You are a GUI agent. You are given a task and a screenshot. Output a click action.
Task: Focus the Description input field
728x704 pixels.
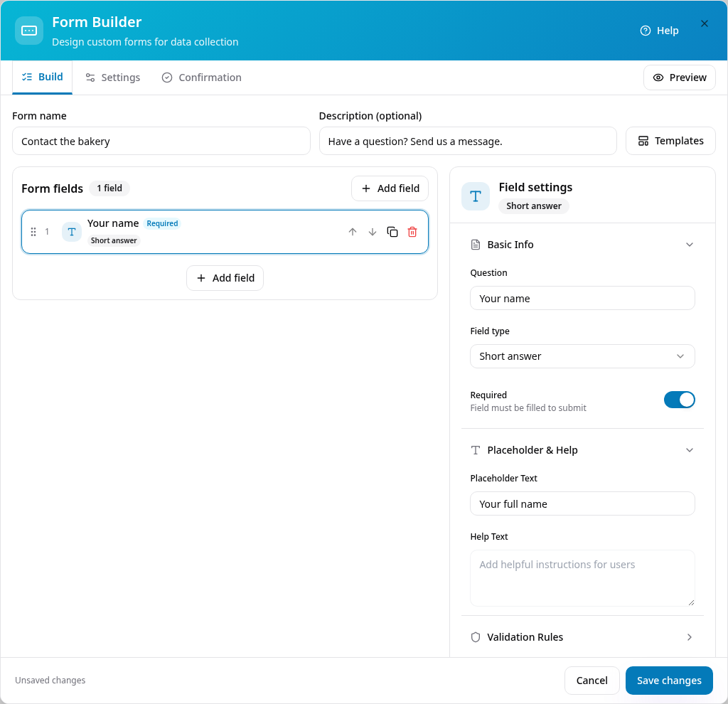pos(468,142)
